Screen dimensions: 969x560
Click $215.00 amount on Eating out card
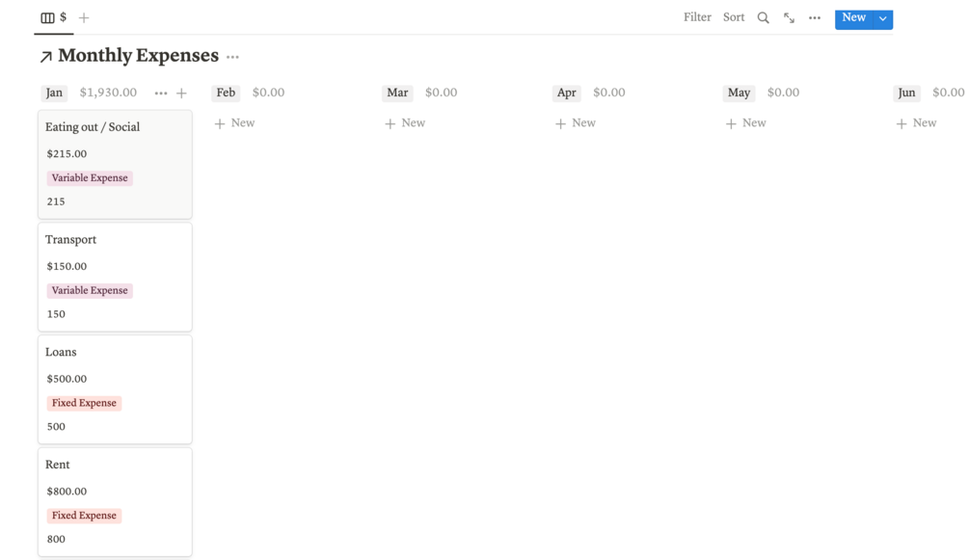(67, 154)
